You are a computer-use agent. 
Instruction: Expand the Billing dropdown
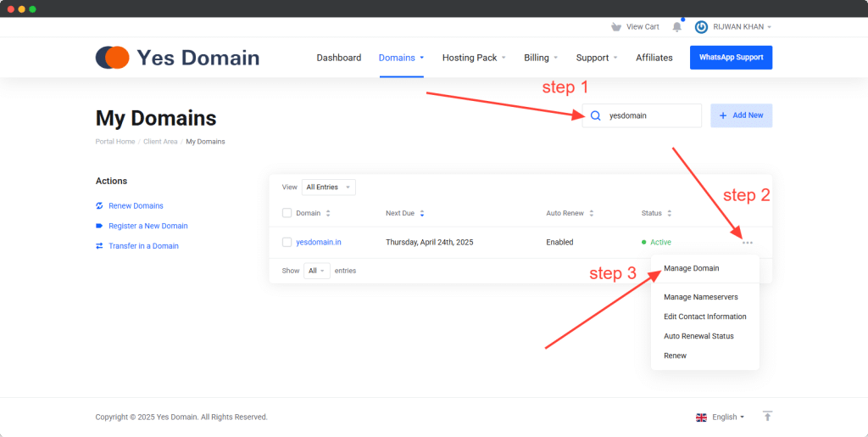pos(541,58)
